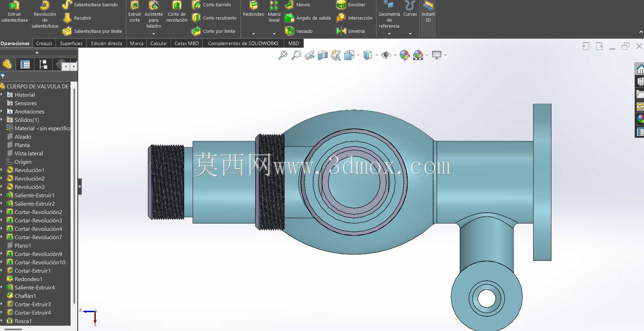Open Asistente para taladro
The height and width of the screenshot is (331, 644).
coord(154,15)
